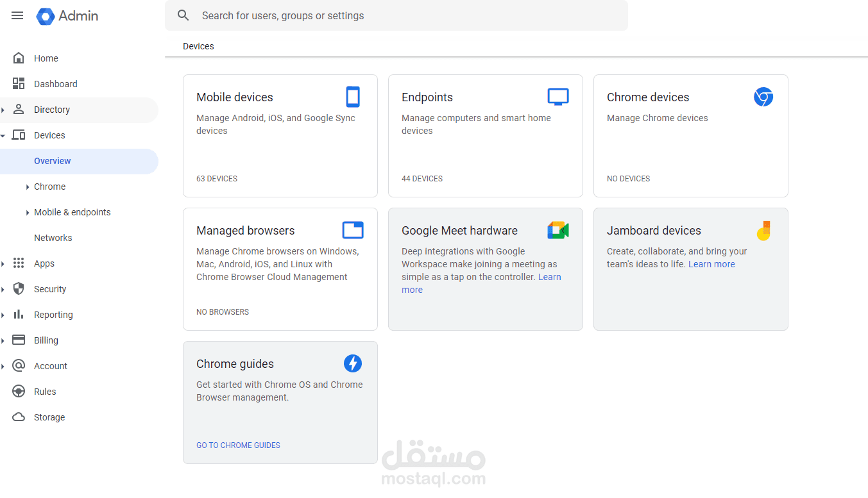Expand the Billing section arrow
Viewport: 868px width, 498px height.
coord(3,340)
